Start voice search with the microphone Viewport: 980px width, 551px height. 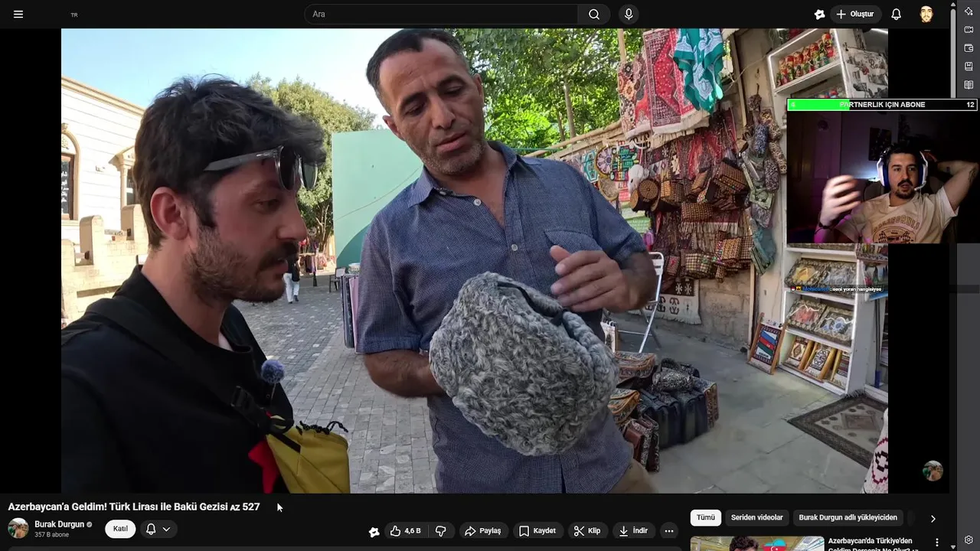point(629,14)
